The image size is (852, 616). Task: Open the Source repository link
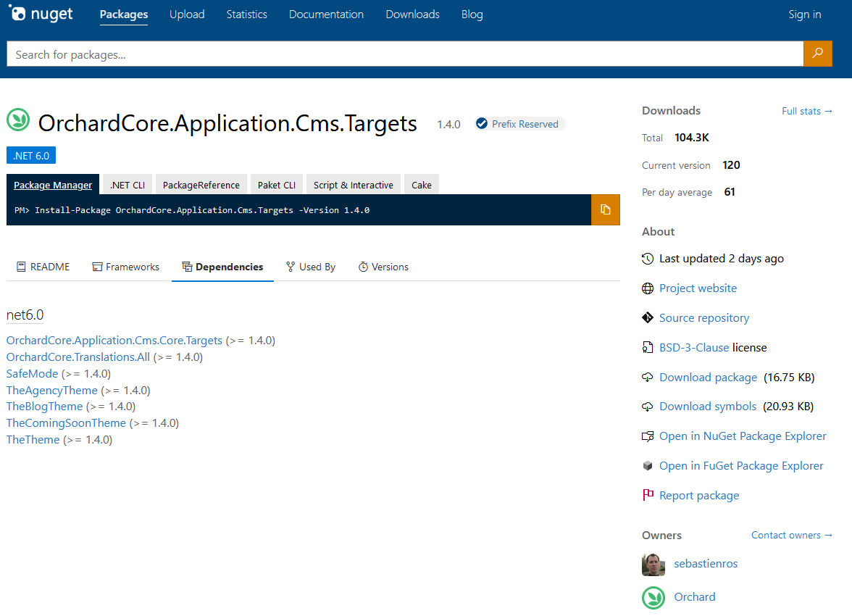704,317
